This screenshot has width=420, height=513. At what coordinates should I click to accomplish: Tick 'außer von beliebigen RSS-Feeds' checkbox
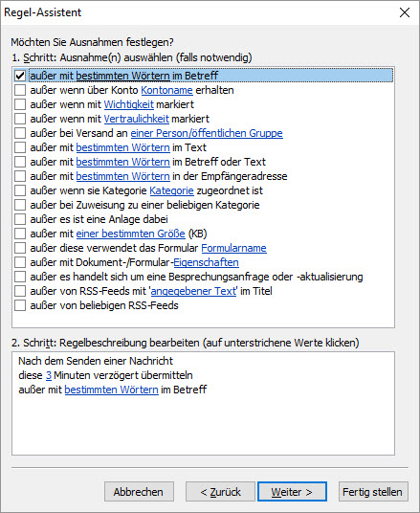point(20,305)
